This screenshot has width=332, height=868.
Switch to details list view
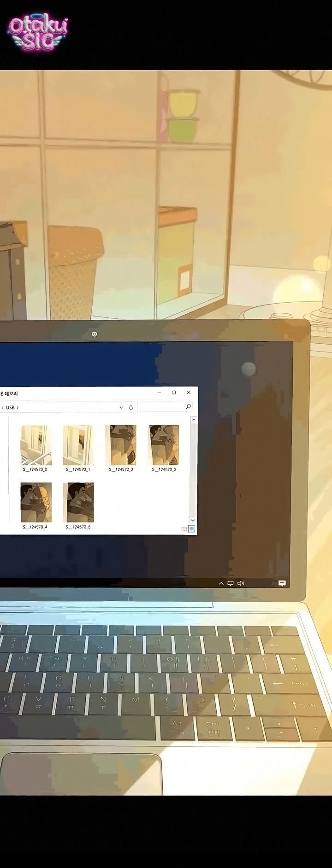pyautogui.click(x=184, y=529)
